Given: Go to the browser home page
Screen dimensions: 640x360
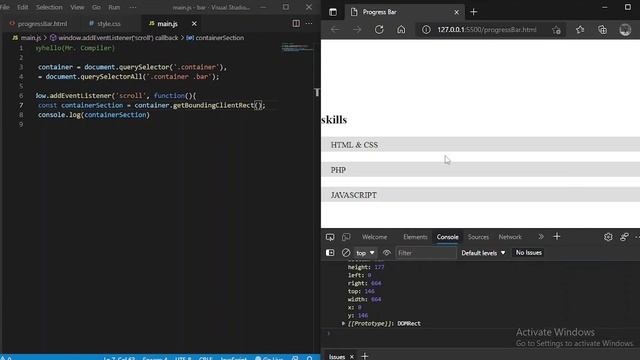Looking at the screenshot, I should 401,30.
